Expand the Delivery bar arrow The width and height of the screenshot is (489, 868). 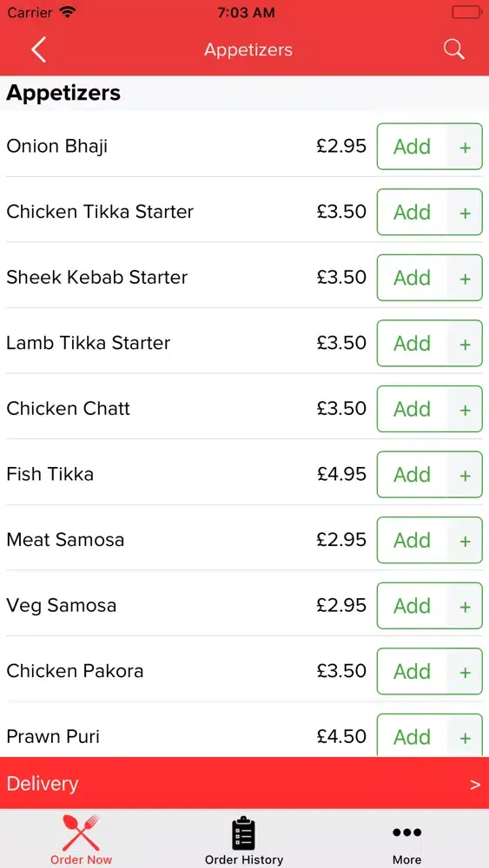475,785
